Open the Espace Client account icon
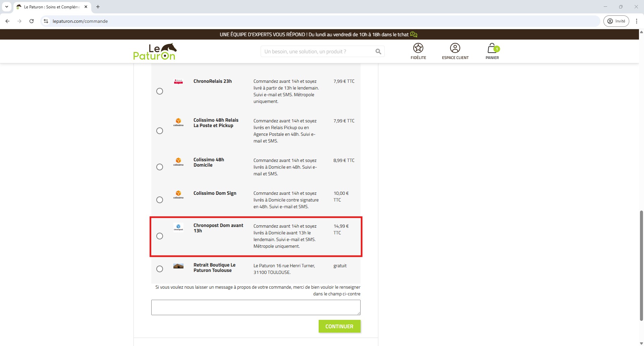This screenshot has width=644, height=346. tap(455, 48)
